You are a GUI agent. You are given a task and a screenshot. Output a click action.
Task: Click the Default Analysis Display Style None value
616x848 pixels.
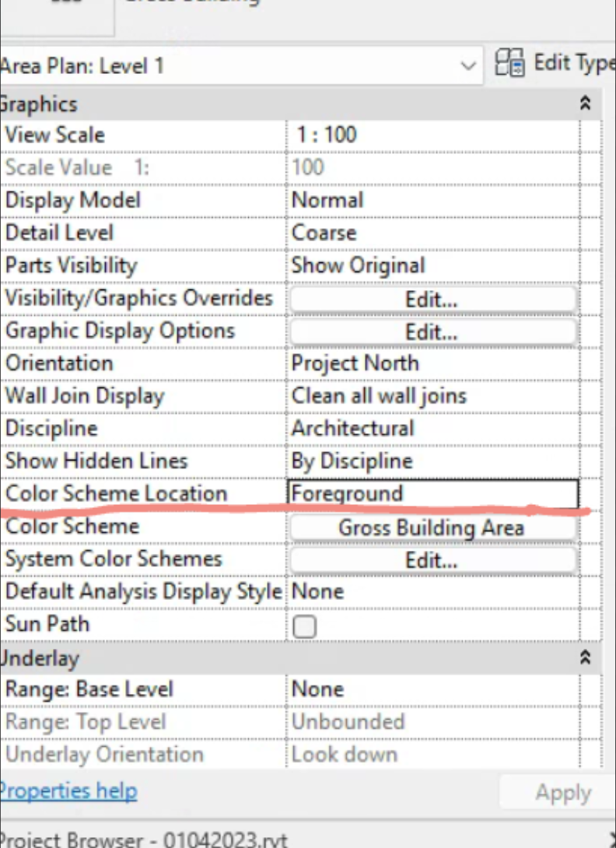(433, 591)
